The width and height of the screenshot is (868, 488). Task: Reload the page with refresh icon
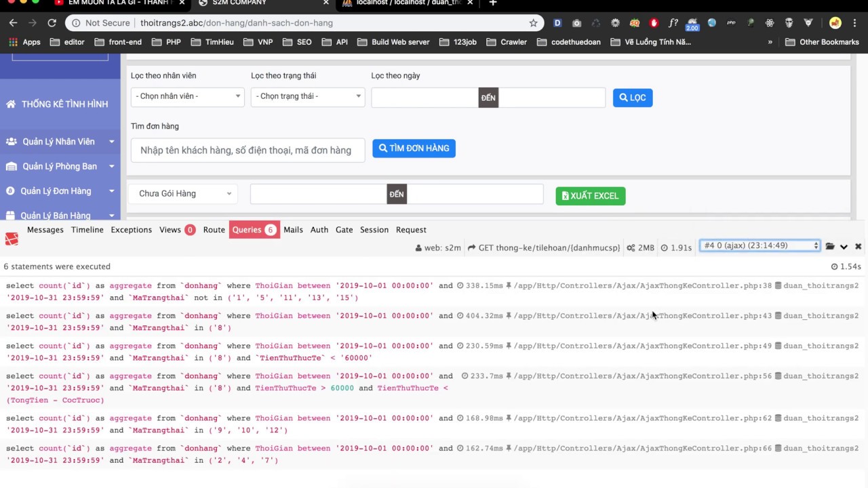coord(52,23)
